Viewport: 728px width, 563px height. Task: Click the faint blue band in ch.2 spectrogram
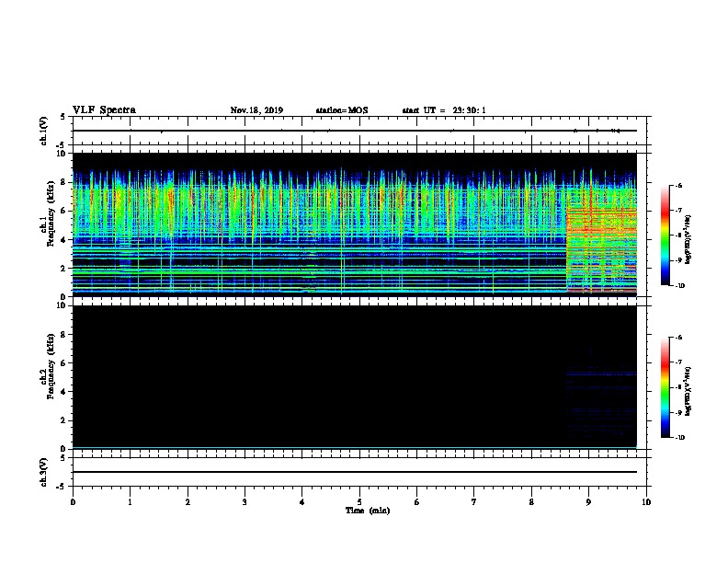point(601,373)
